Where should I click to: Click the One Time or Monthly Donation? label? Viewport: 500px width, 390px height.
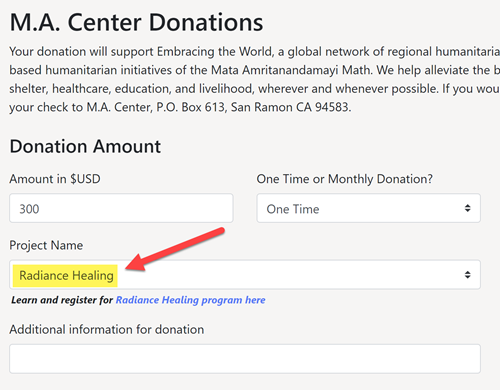tap(345, 179)
